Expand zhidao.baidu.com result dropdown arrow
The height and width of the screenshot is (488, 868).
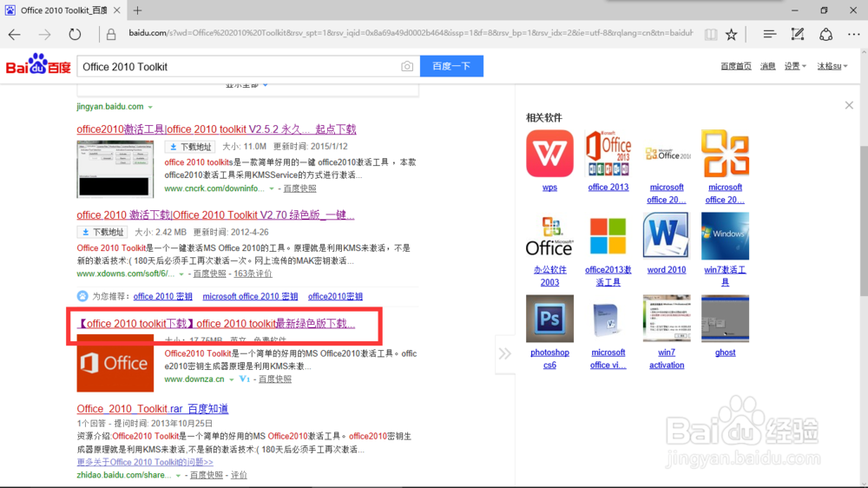178,475
